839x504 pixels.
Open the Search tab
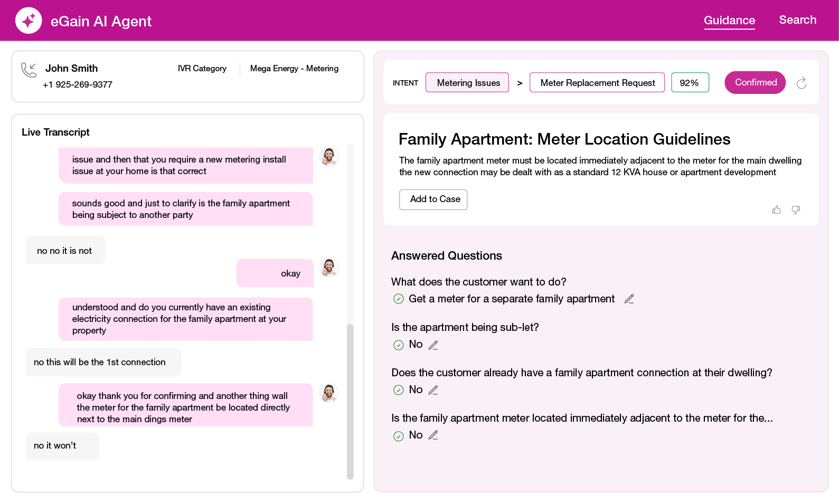[797, 20]
